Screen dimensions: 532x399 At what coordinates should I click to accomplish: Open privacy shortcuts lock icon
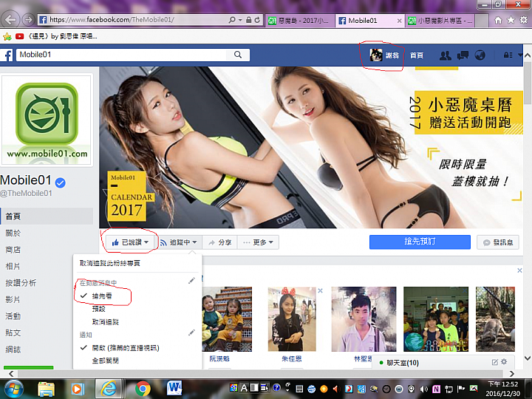pyautogui.click(x=508, y=55)
